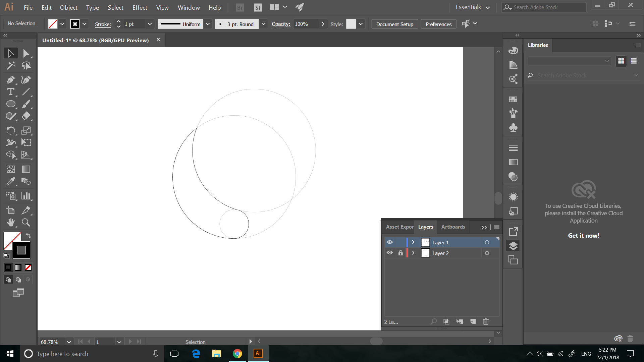Select the Eraser tool
644x362 pixels.
(26, 116)
